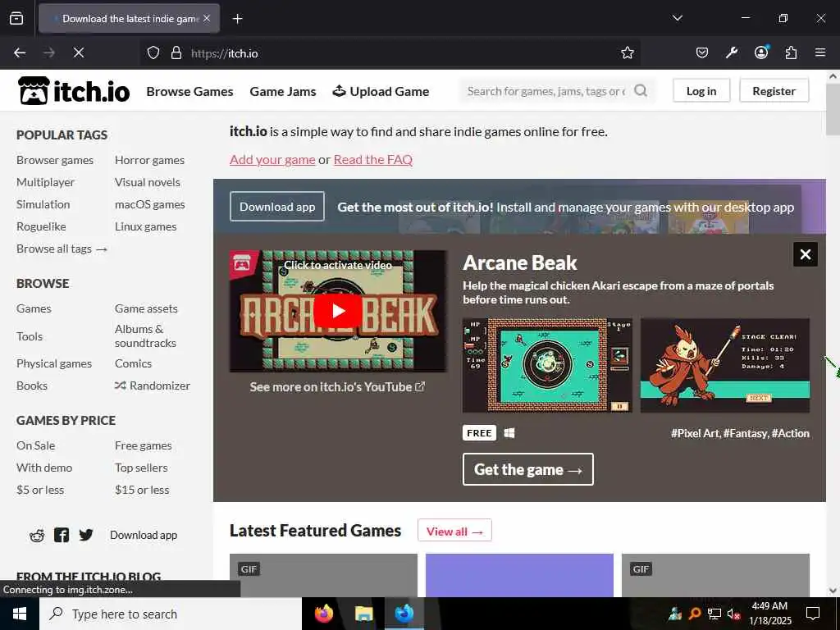The width and height of the screenshot is (840, 630).
Task: Open the Randomizer link
Action: [152, 386]
